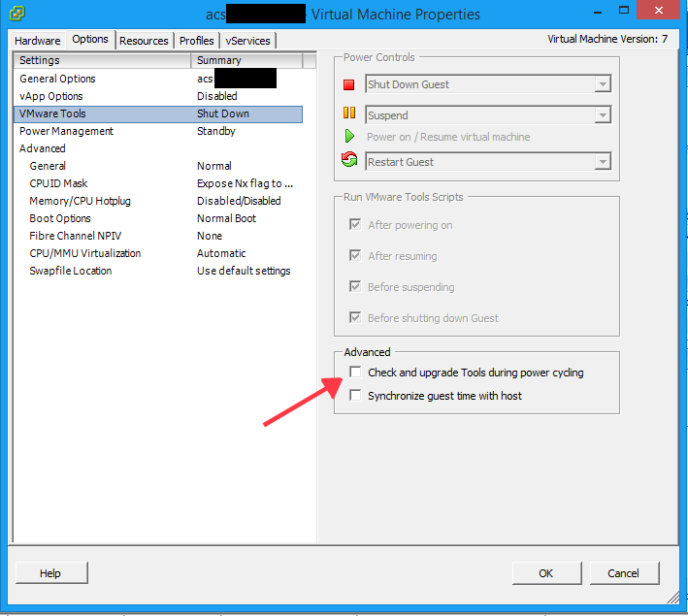Switch to the Hardware tab

38,41
